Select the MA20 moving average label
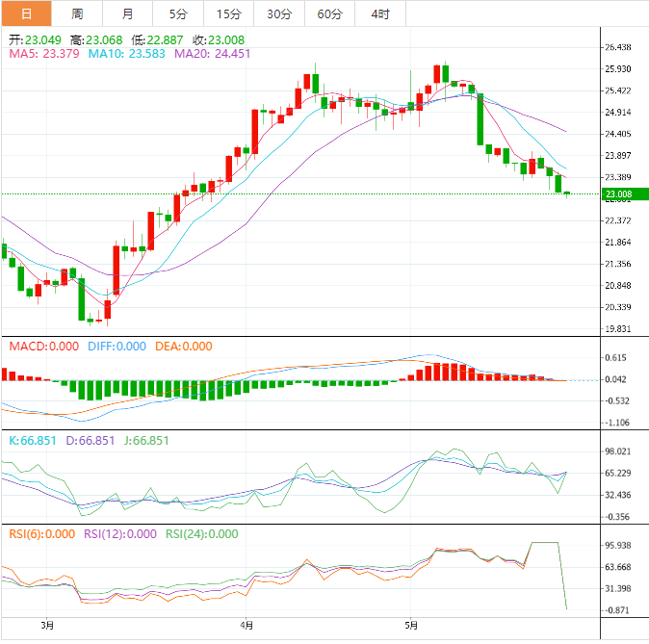This screenshot has height=644, width=649. [x=212, y=54]
